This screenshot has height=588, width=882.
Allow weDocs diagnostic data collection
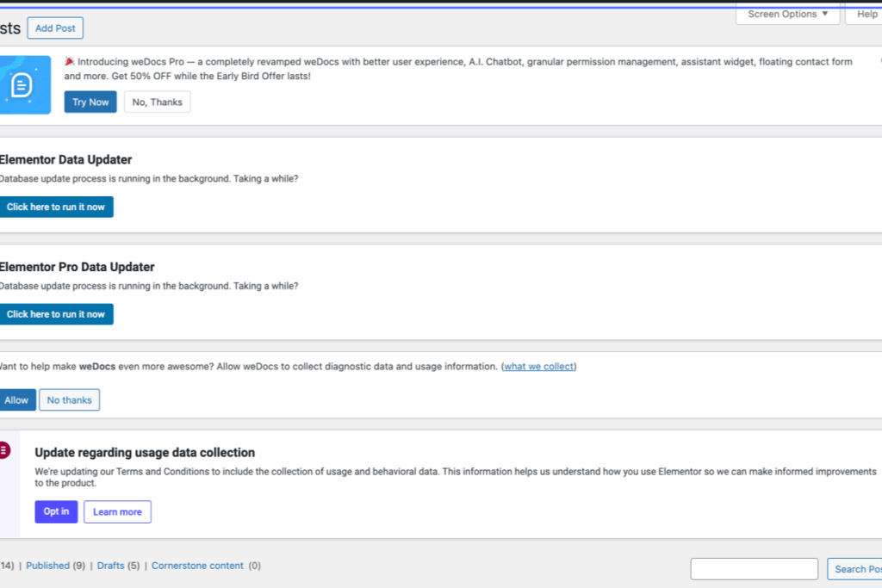click(17, 399)
